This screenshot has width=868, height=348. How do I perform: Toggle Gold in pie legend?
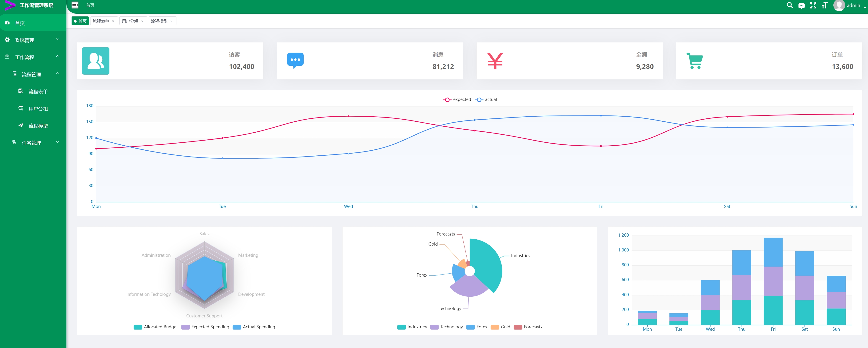click(x=500, y=327)
